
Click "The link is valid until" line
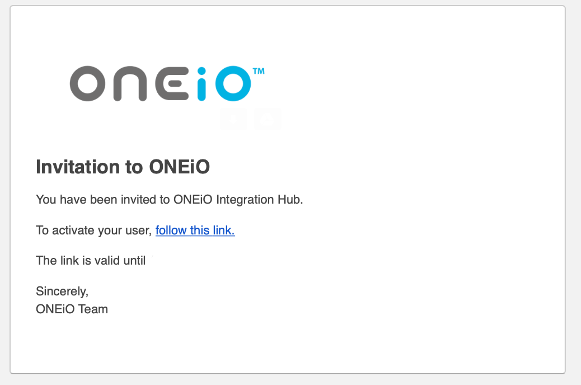point(91,260)
